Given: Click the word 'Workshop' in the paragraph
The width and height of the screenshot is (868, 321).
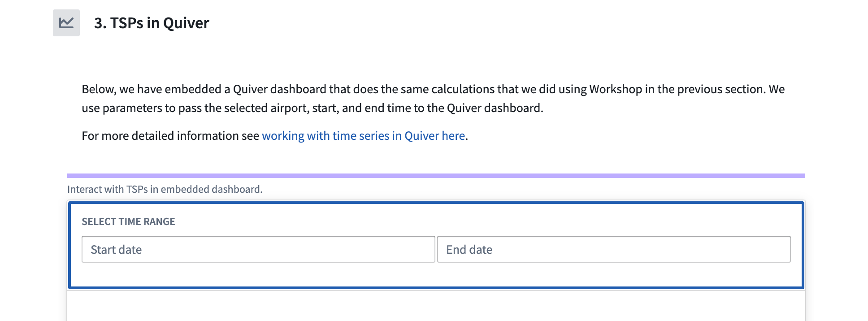Looking at the screenshot, I should coord(615,89).
